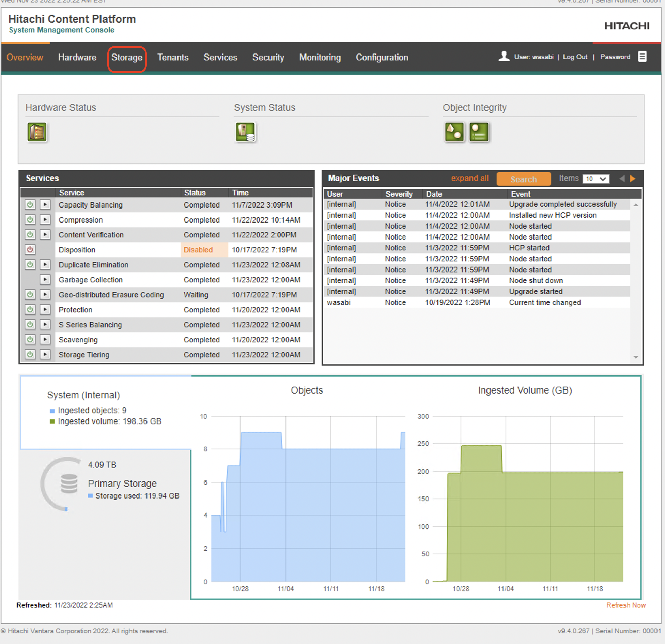Click the Search button in Major Events

pyautogui.click(x=524, y=179)
